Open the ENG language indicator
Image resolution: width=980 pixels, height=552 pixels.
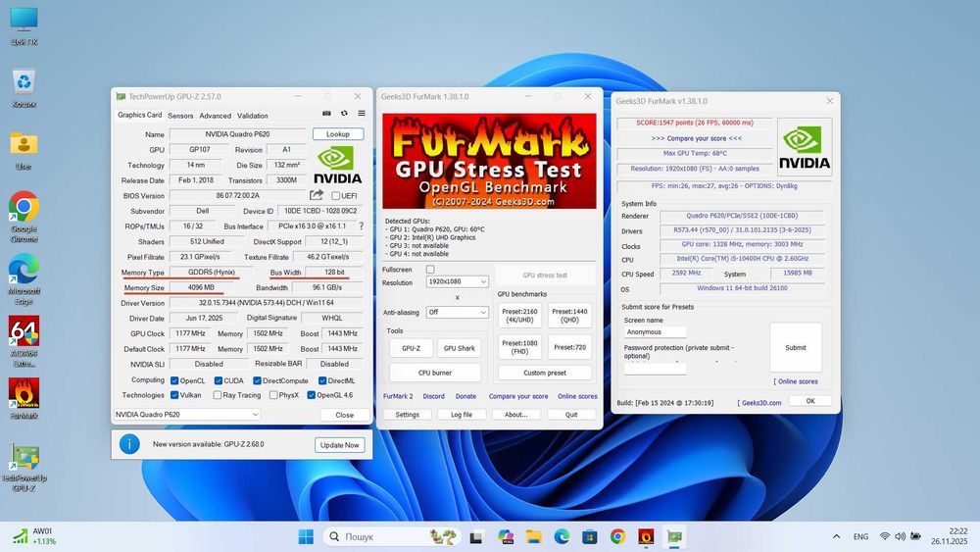pyautogui.click(x=860, y=536)
